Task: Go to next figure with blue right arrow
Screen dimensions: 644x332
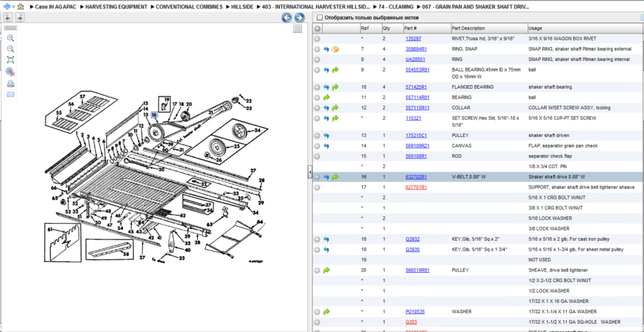Action: pyautogui.click(x=299, y=17)
